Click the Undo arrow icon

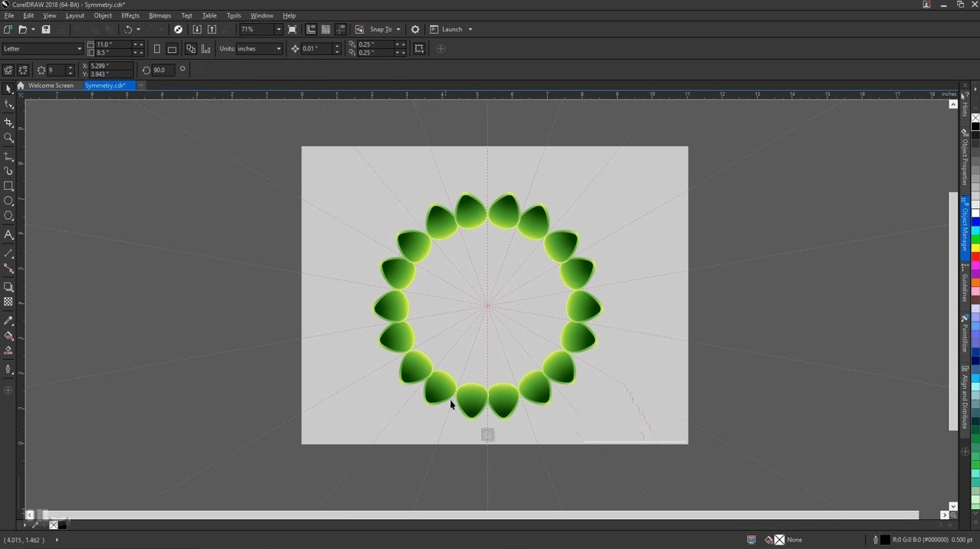128,29
